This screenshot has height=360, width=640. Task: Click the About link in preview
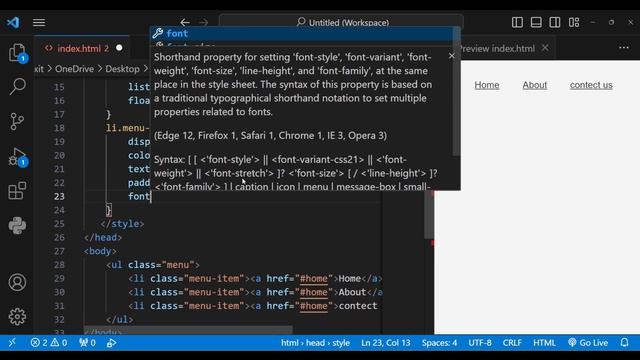pos(534,85)
